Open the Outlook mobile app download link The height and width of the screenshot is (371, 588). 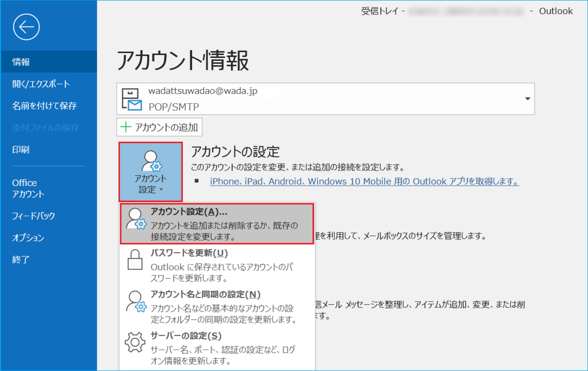pyautogui.click(x=365, y=182)
